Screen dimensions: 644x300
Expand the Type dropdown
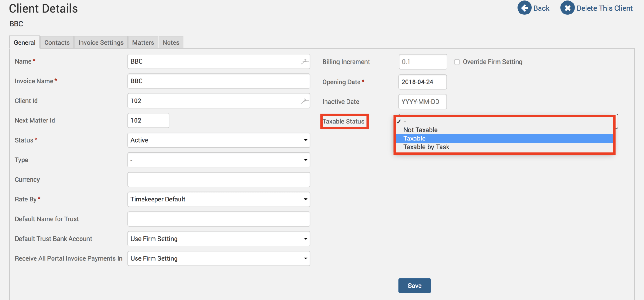tap(219, 160)
